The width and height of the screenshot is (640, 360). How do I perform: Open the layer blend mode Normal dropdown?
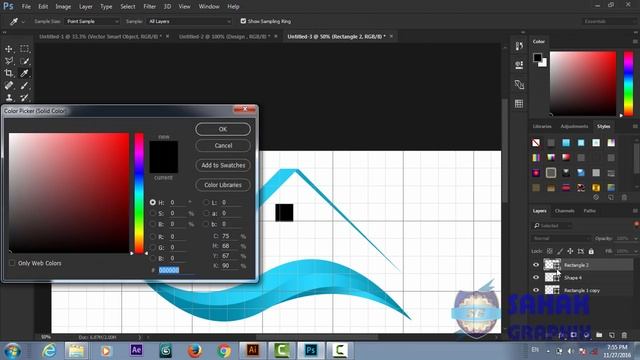click(x=561, y=238)
